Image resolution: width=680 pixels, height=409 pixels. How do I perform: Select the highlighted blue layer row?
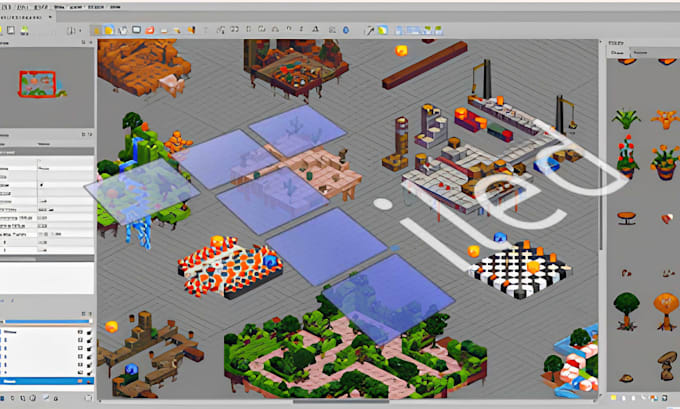point(47,381)
